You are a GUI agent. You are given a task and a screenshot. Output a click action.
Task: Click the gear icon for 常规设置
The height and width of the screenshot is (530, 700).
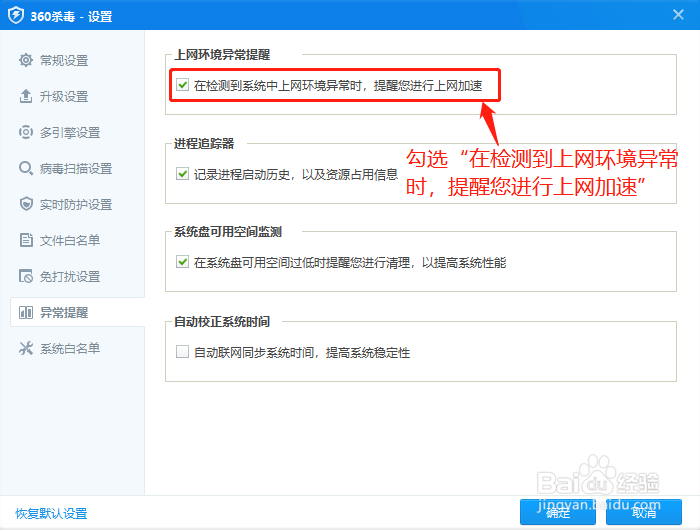click(26, 60)
